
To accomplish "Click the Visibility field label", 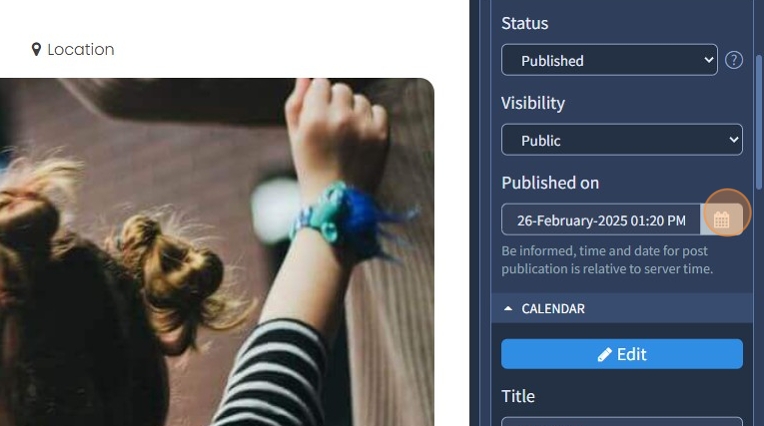I will coord(533,103).
